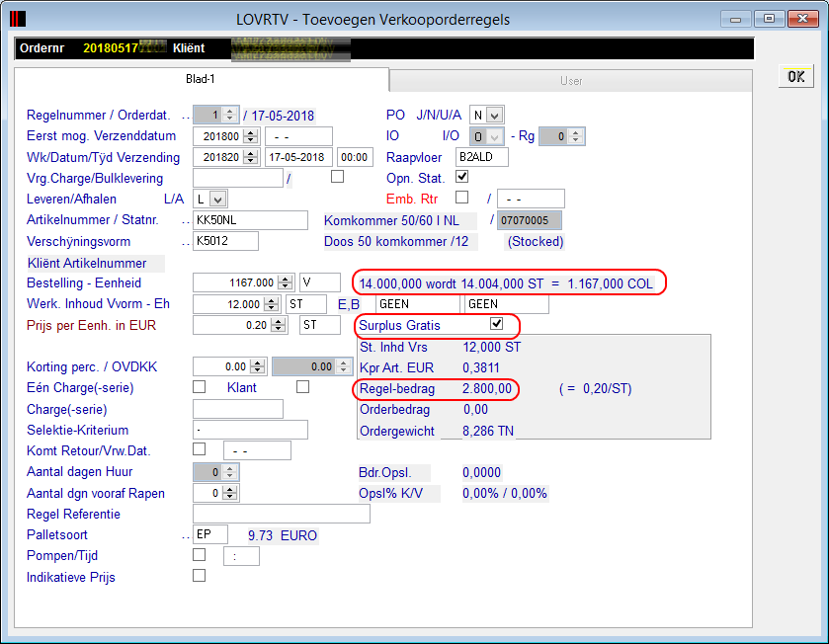Viewport: 829px width, 644px height.
Task: Click the Regel-bedrag value 2.800,00
Action: tap(487, 389)
